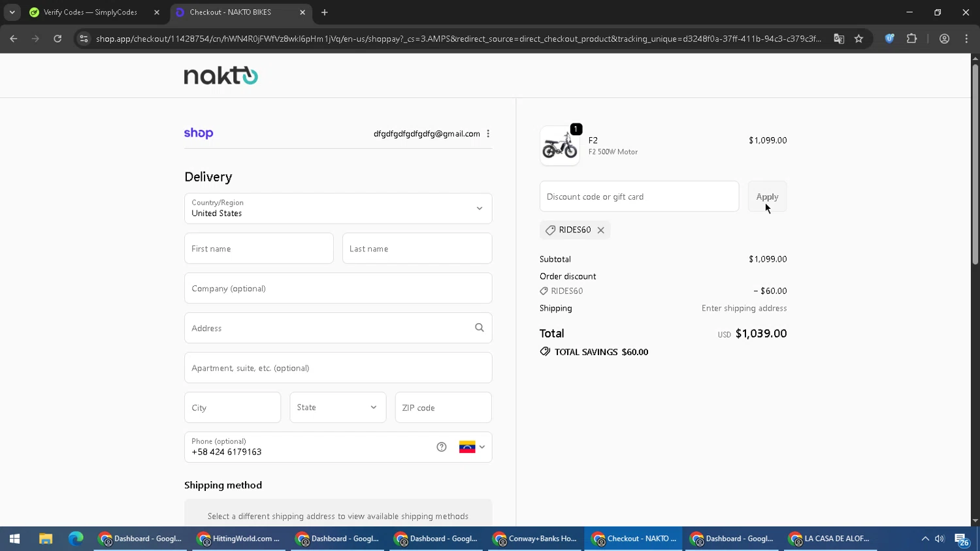Open phone country flag selector
The height and width of the screenshot is (551, 980).
point(472,447)
